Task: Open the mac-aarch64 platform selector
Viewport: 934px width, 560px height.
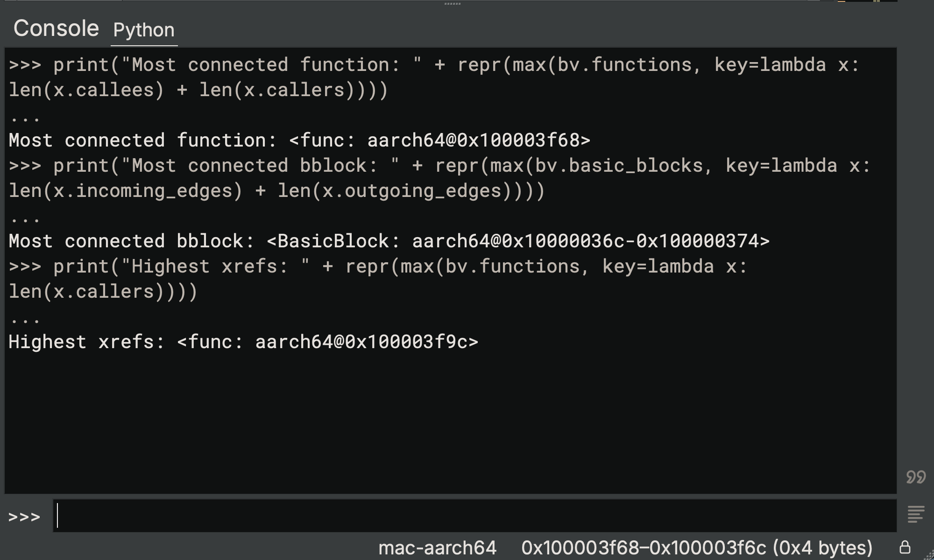Action: 437,548
